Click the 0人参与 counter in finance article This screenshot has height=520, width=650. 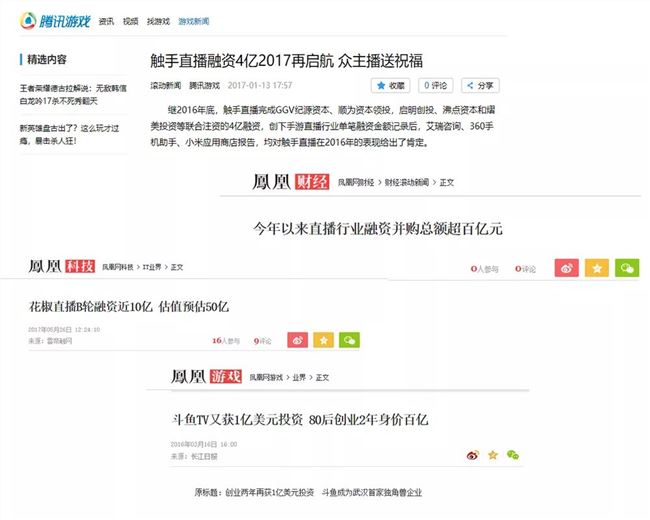point(485,269)
